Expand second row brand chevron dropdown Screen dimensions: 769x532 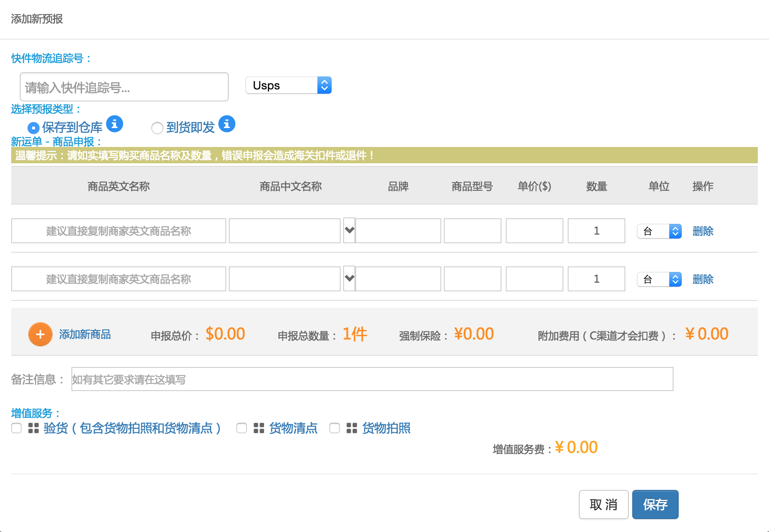point(349,278)
